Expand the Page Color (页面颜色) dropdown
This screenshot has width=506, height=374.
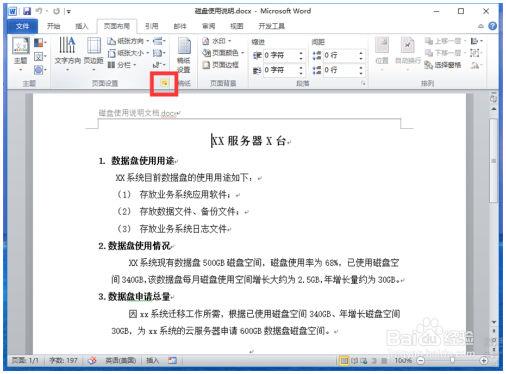click(223, 53)
